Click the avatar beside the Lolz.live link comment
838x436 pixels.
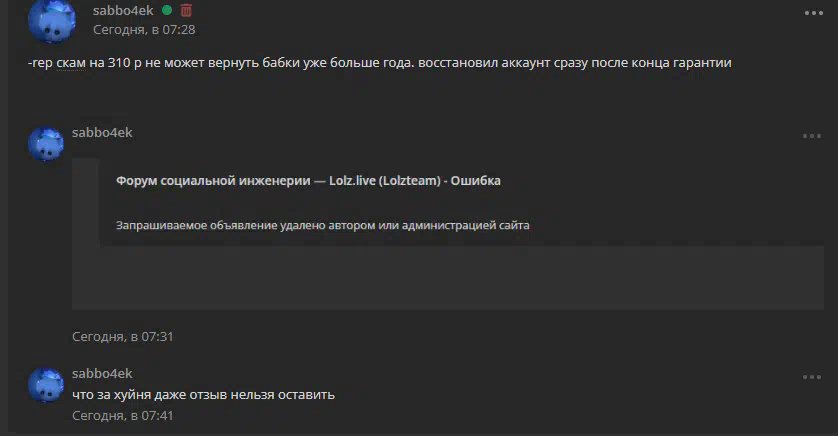point(46,144)
